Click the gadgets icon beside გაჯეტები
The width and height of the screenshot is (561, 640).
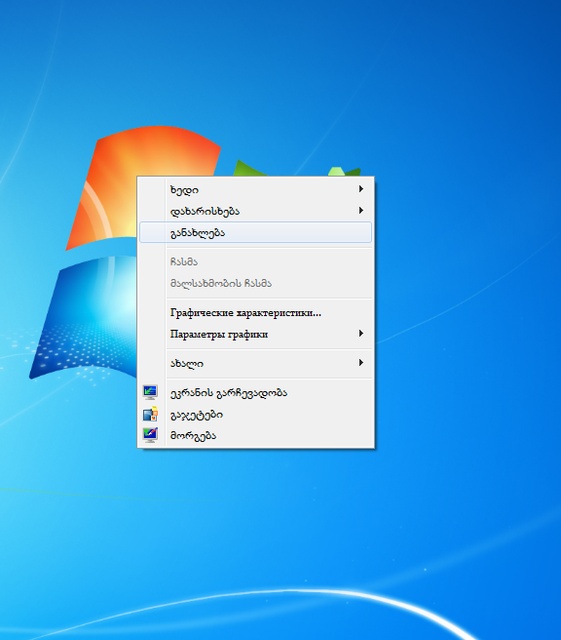point(150,414)
